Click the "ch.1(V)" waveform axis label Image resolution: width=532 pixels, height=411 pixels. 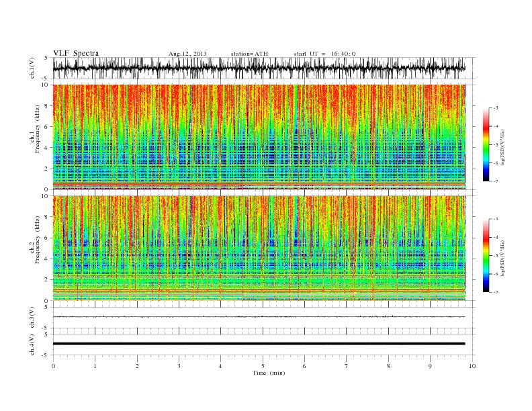[x=32, y=68]
